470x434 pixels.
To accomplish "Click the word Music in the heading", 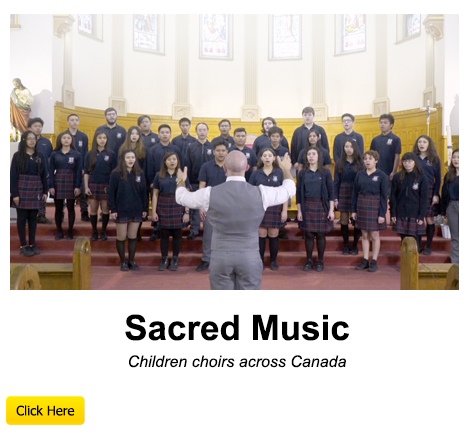I will point(300,328).
